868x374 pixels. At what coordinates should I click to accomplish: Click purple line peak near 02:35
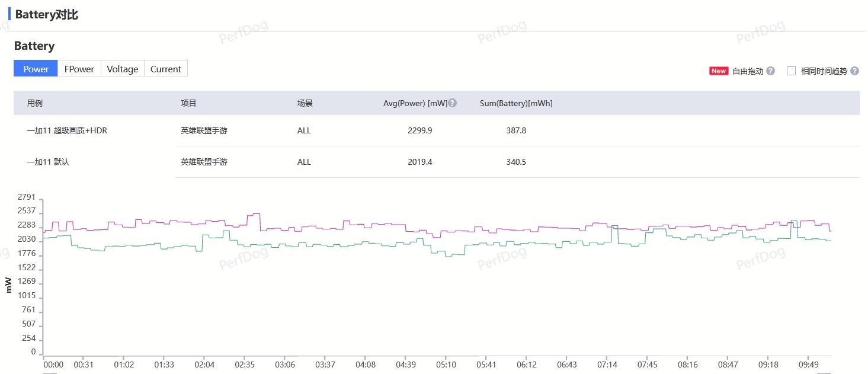254,214
